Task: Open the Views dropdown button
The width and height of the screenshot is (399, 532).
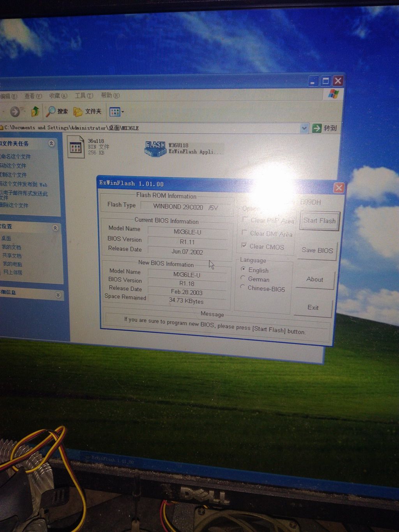Action: click(116, 112)
